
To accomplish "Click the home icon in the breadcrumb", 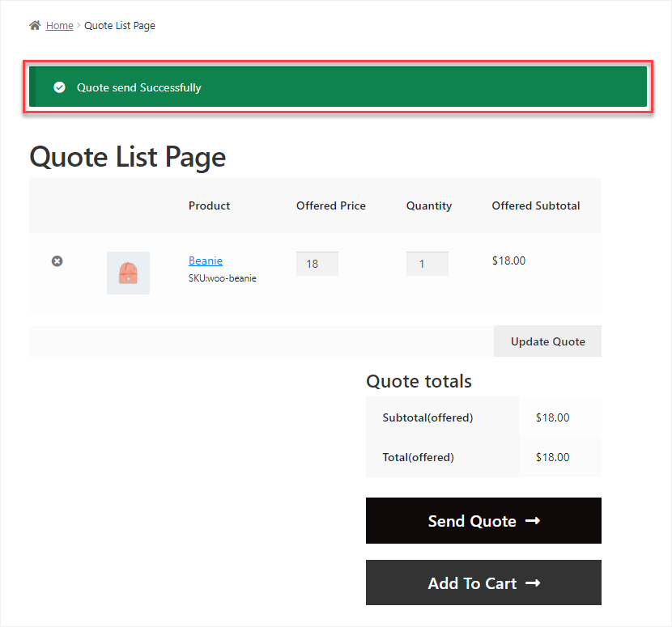I will (35, 25).
